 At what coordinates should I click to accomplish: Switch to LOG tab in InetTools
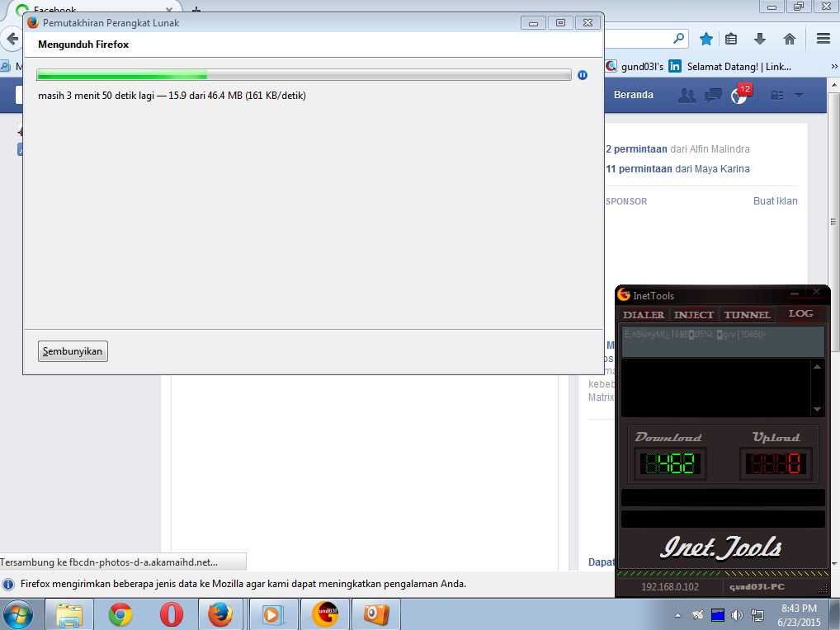(801, 313)
